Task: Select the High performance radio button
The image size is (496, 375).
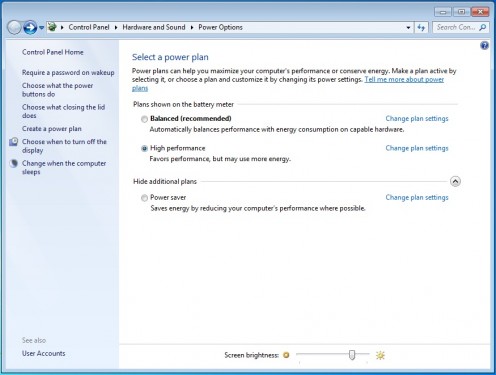Action: [x=144, y=149]
